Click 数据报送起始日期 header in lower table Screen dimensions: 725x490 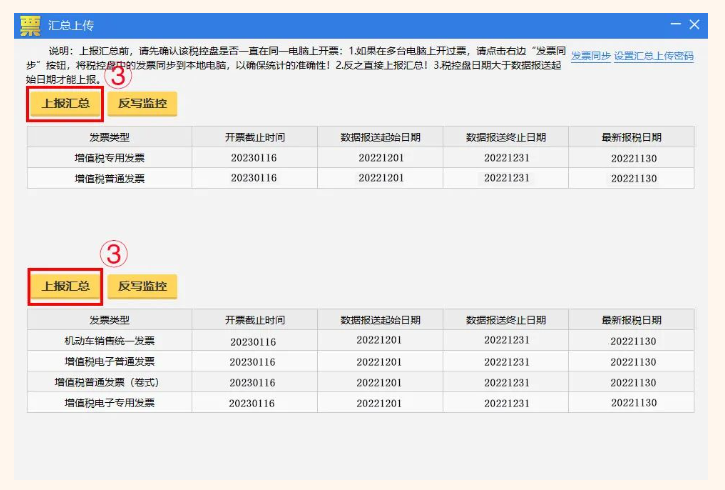[x=380, y=320]
